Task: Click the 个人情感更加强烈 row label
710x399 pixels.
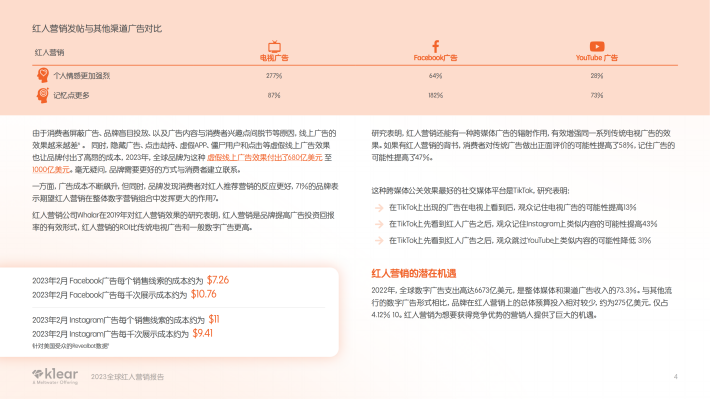Action: coord(82,76)
